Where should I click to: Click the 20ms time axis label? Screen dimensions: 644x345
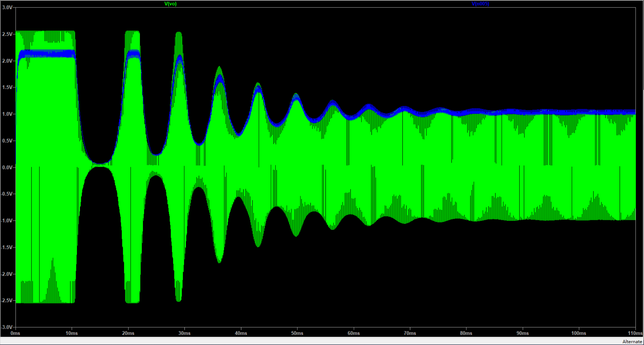coord(128,333)
